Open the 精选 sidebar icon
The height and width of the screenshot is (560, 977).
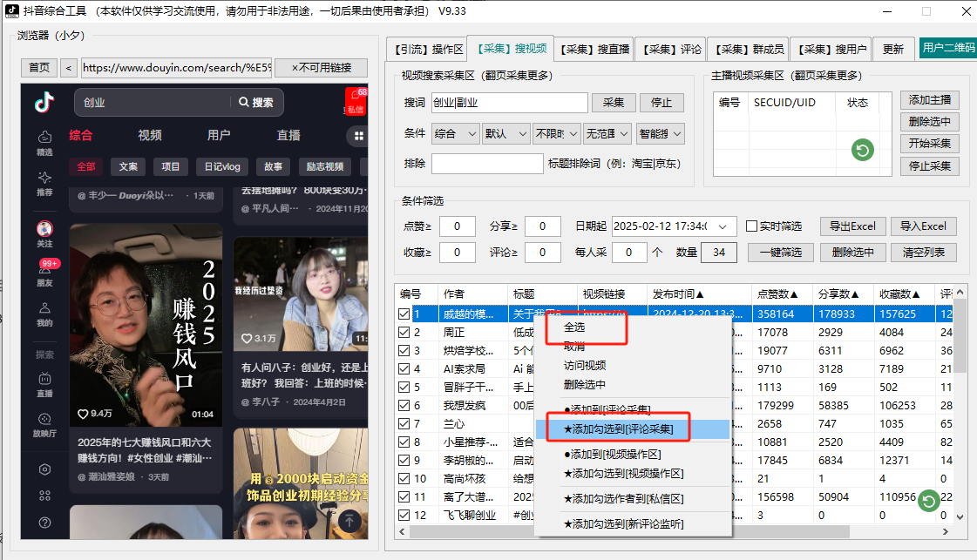click(44, 142)
